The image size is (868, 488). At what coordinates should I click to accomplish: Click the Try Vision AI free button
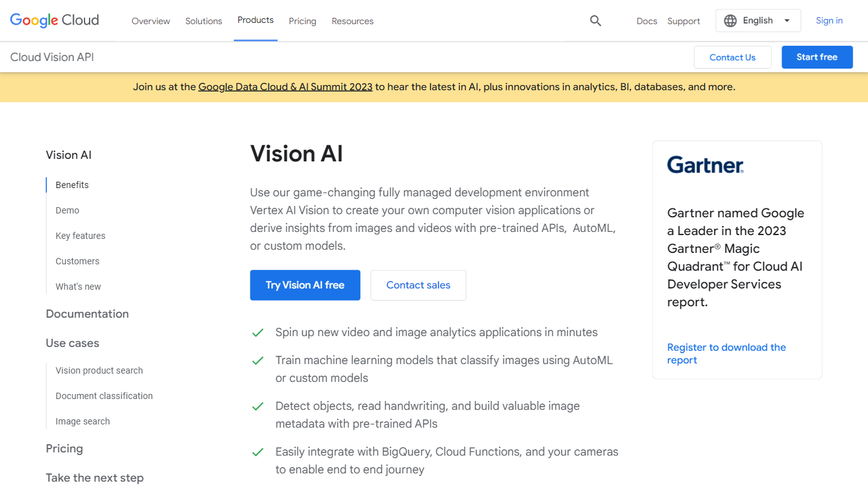coord(305,285)
